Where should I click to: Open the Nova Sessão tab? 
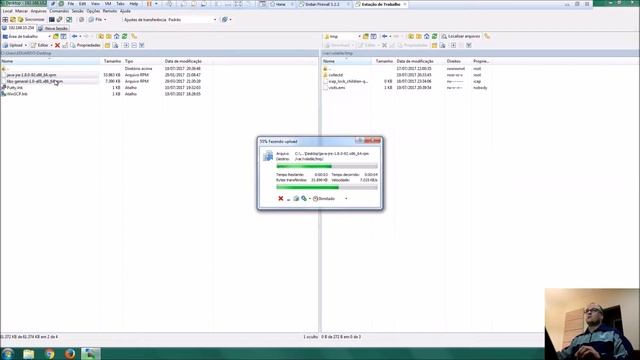[53, 28]
